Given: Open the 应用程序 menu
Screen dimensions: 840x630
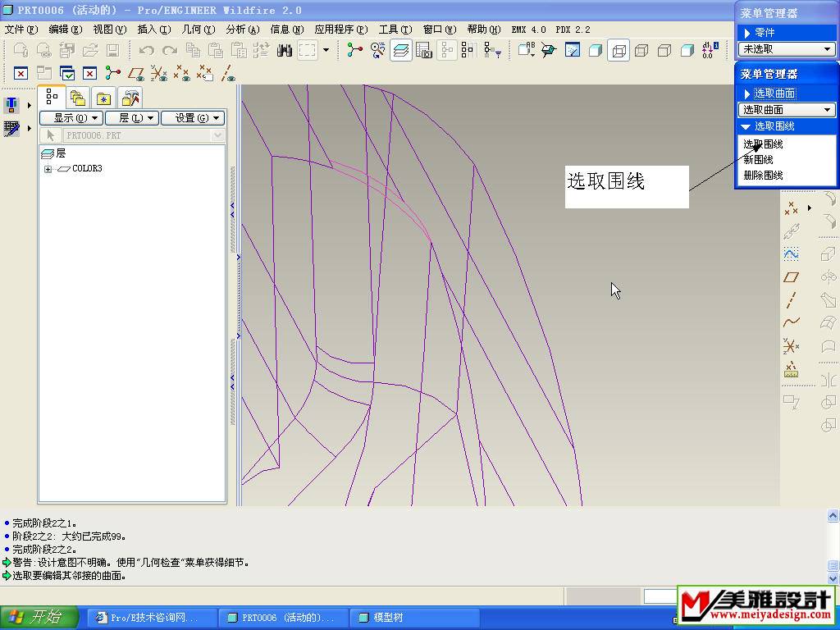Looking at the screenshot, I should tap(341, 30).
